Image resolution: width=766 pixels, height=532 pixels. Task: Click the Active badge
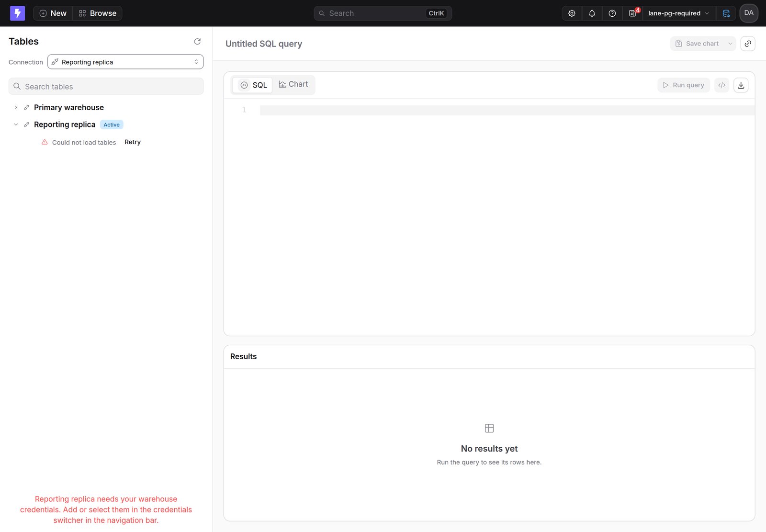click(112, 125)
